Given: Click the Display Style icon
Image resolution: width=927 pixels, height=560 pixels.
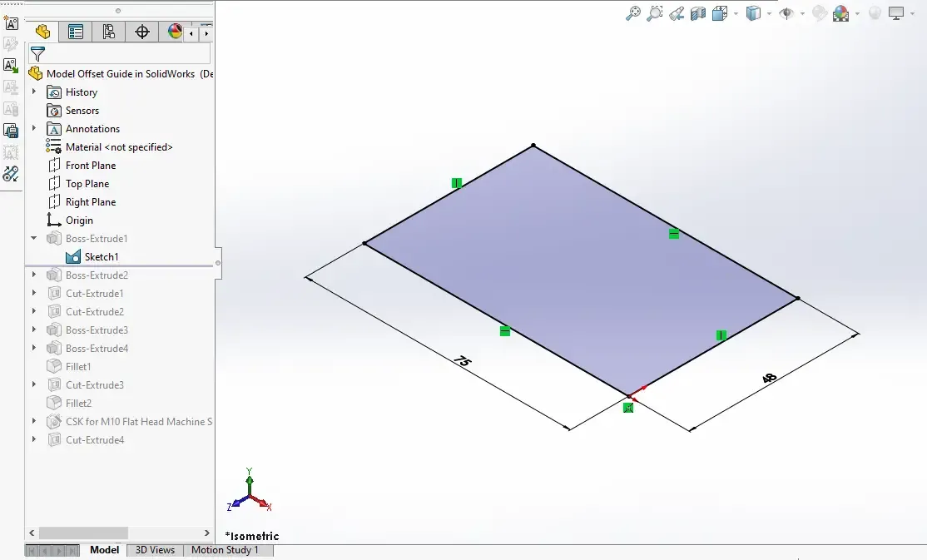Looking at the screenshot, I should click(753, 13).
